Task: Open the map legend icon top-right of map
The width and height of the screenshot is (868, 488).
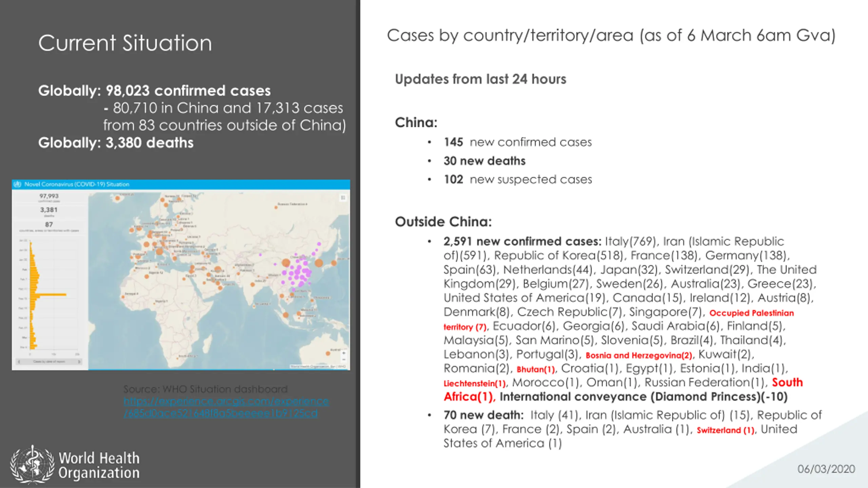Action: (x=343, y=198)
